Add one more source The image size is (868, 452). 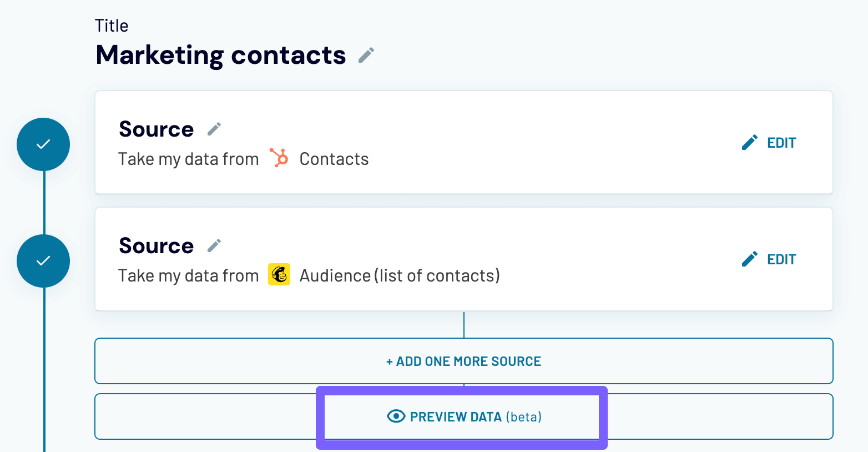[x=463, y=361]
